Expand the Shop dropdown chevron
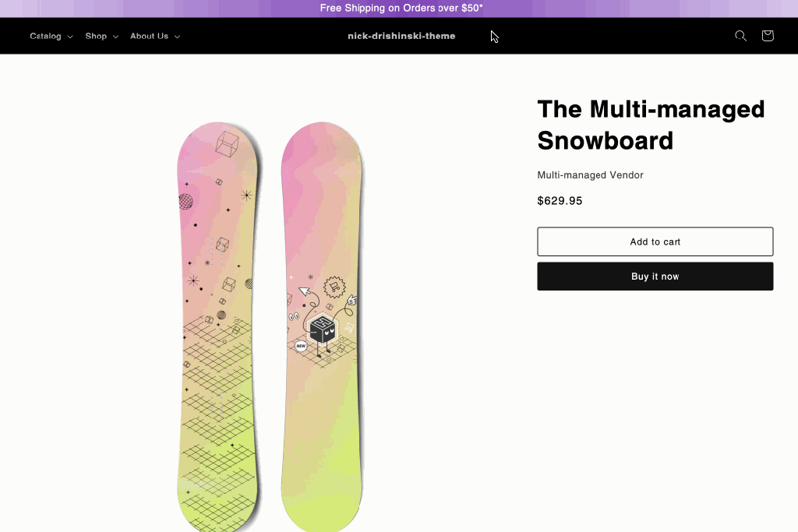 coord(115,37)
